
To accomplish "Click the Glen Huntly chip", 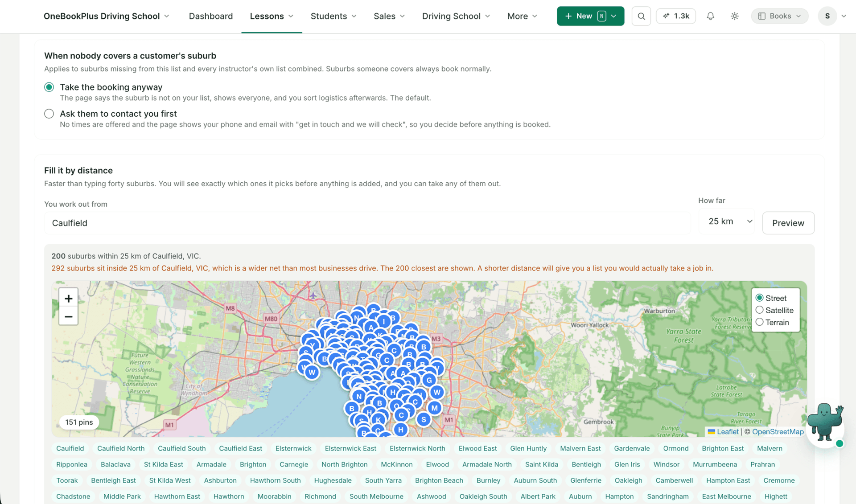I will [528, 448].
